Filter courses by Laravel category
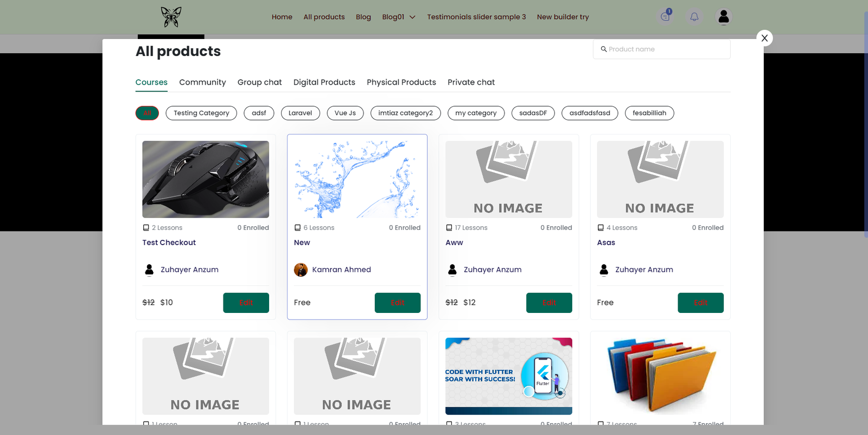 pos(300,113)
